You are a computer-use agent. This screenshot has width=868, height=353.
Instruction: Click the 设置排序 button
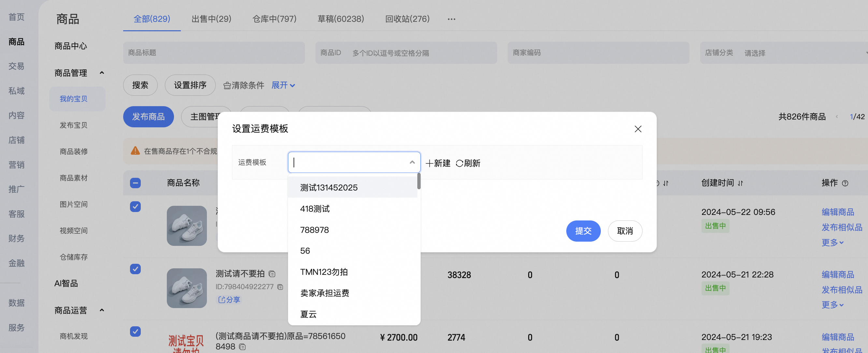(190, 85)
